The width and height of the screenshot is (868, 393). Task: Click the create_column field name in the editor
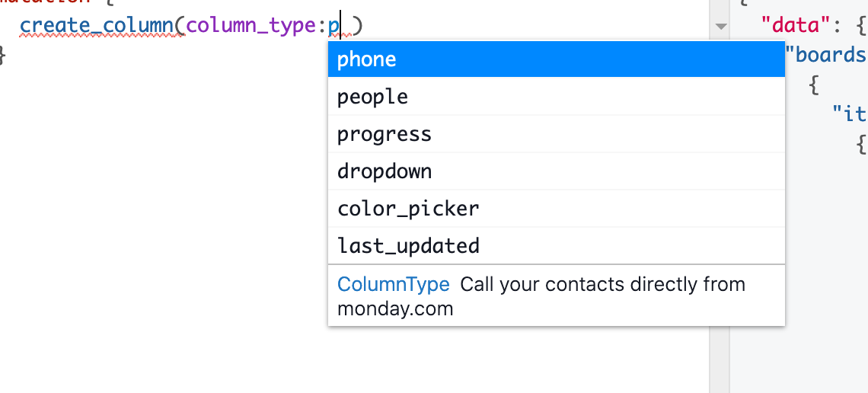(x=97, y=25)
